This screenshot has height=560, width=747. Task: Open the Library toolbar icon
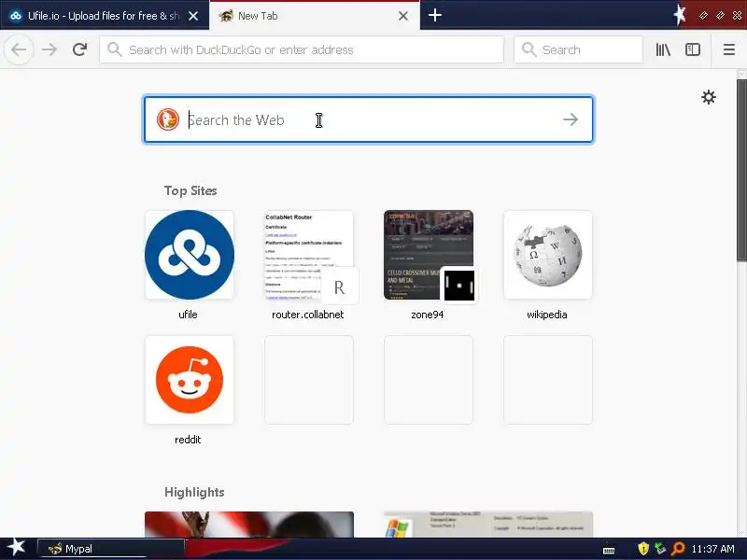(663, 49)
